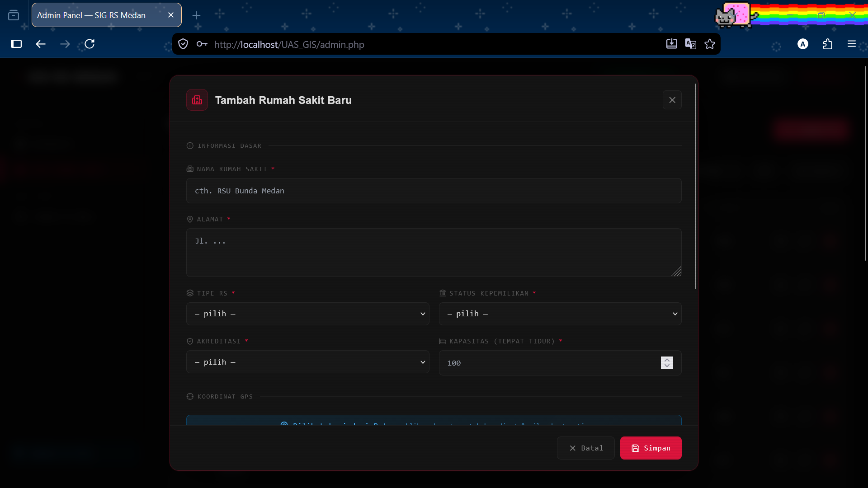Reload the current page

90,44
